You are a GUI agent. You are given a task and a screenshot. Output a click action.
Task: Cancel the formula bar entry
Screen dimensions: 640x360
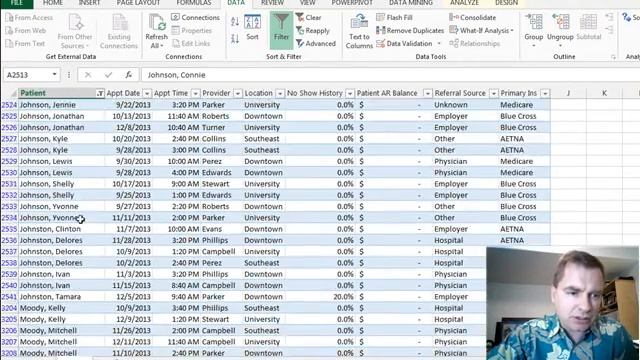(x=88, y=75)
